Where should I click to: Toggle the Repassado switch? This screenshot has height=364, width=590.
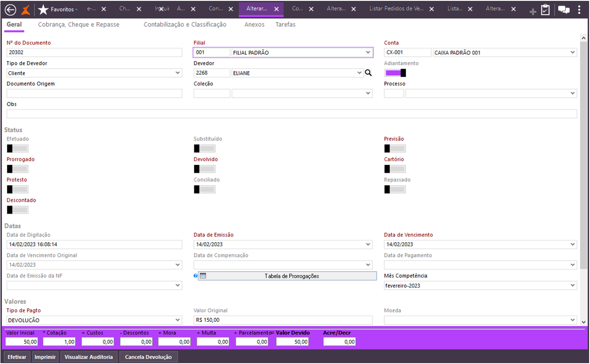395,189
